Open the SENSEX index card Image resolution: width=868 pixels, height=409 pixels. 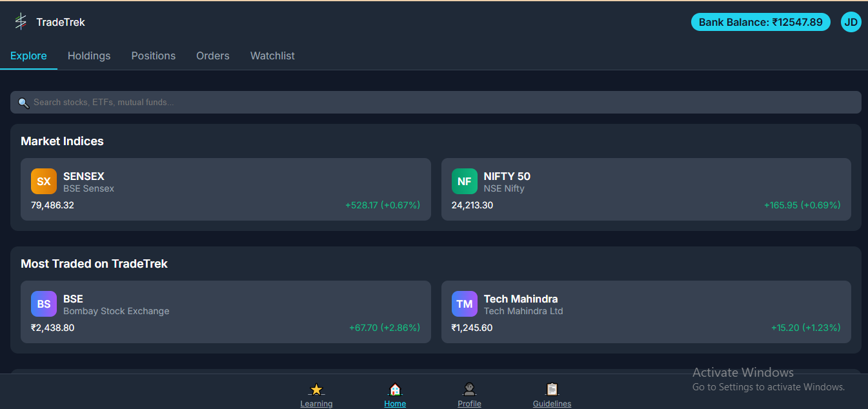point(226,190)
